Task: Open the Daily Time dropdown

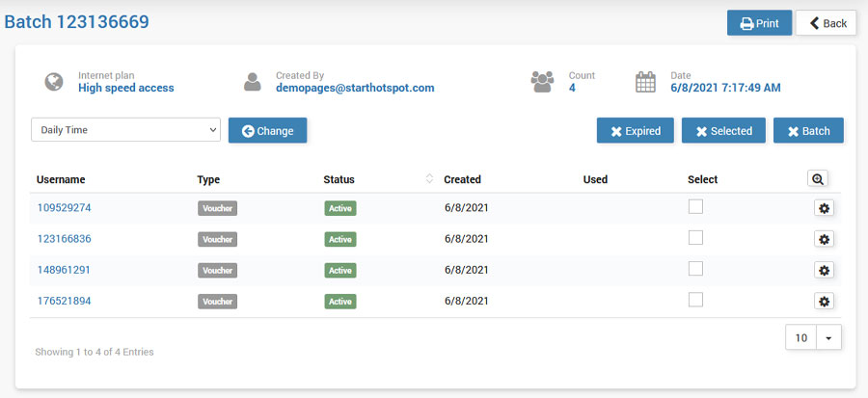Action: (x=126, y=130)
